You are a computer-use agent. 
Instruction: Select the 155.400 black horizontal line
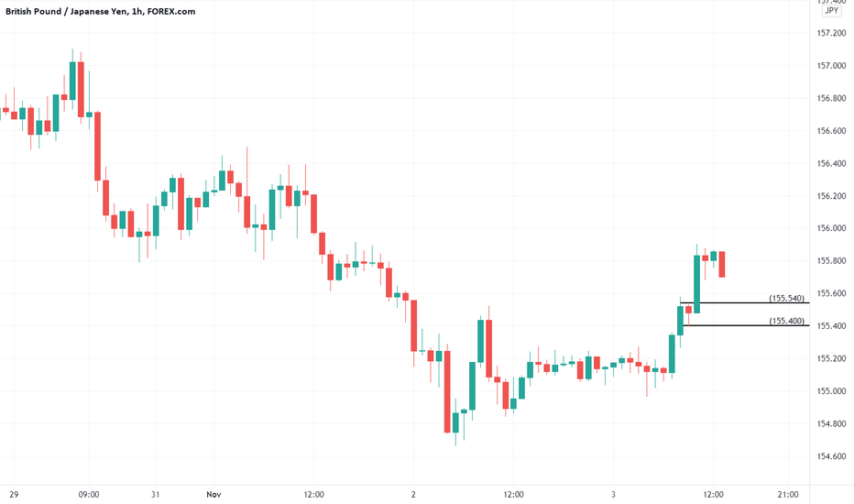pyautogui.click(x=746, y=325)
